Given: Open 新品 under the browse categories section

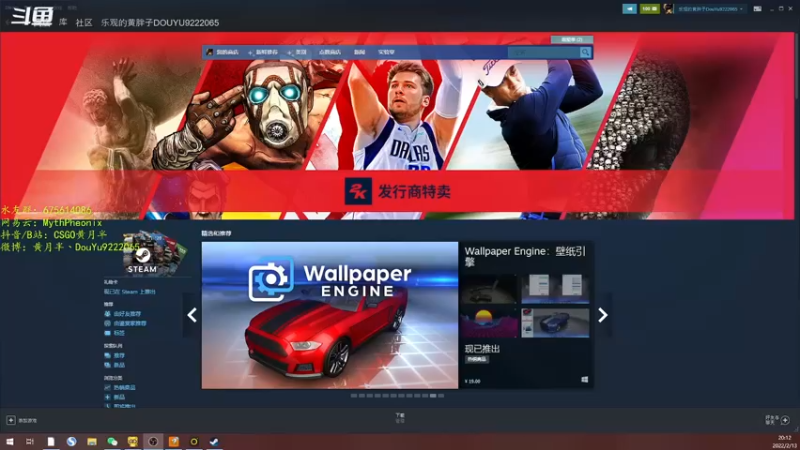Looking at the screenshot, I should point(119,397).
